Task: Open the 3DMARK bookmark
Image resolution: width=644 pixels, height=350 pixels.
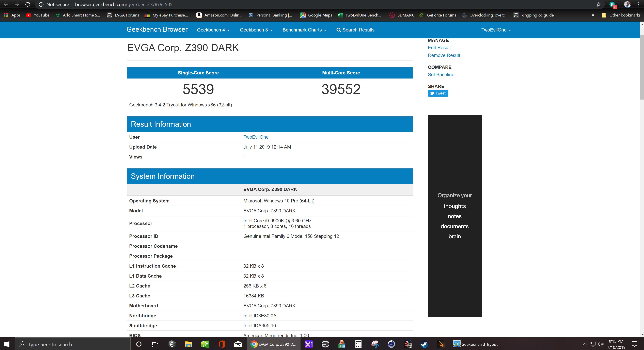Action: click(x=401, y=15)
